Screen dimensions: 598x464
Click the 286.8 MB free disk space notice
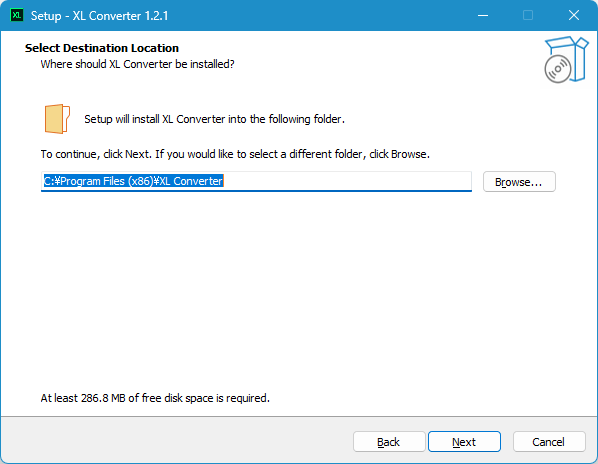click(155, 398)
